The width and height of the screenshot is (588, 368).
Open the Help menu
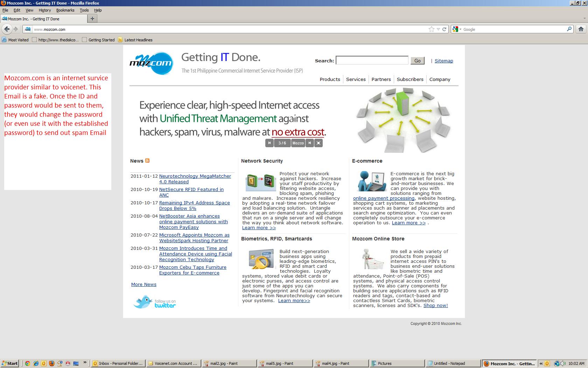click(x=98, y=10)
